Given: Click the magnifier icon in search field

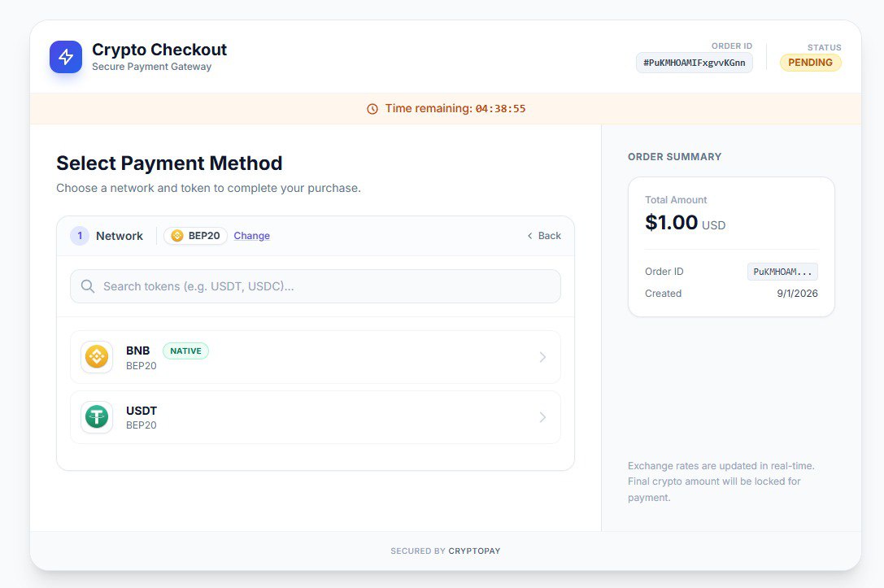Looking at the screenshot, I should tap(87, 286).
